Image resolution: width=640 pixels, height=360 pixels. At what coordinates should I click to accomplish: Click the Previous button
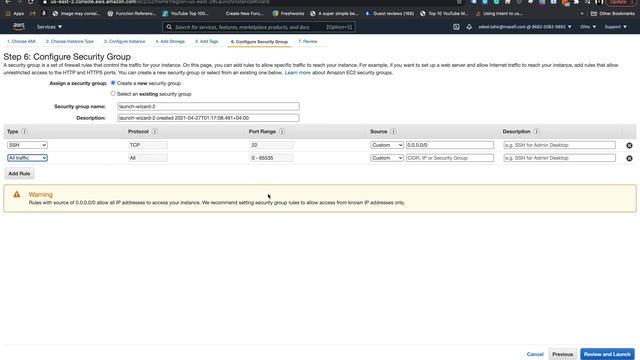coord(562,354)
